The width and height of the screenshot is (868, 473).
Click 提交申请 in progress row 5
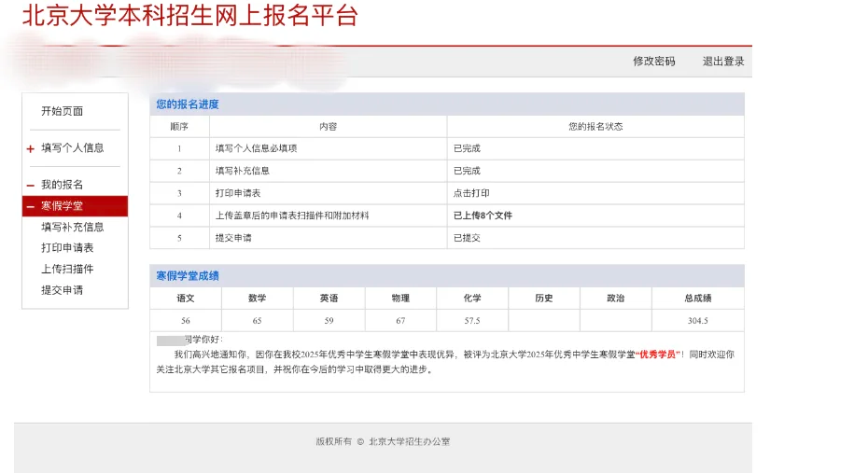coord(233,238)
